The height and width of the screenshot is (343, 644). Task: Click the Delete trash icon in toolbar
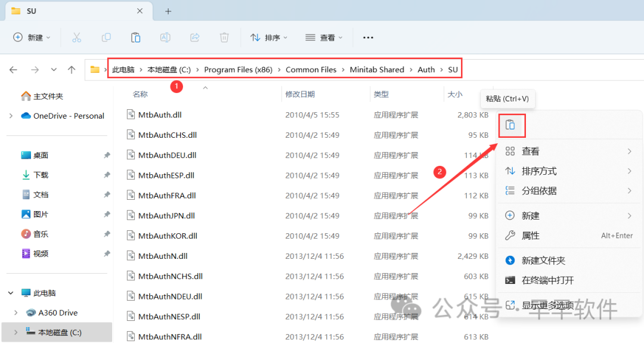(224, 38)
